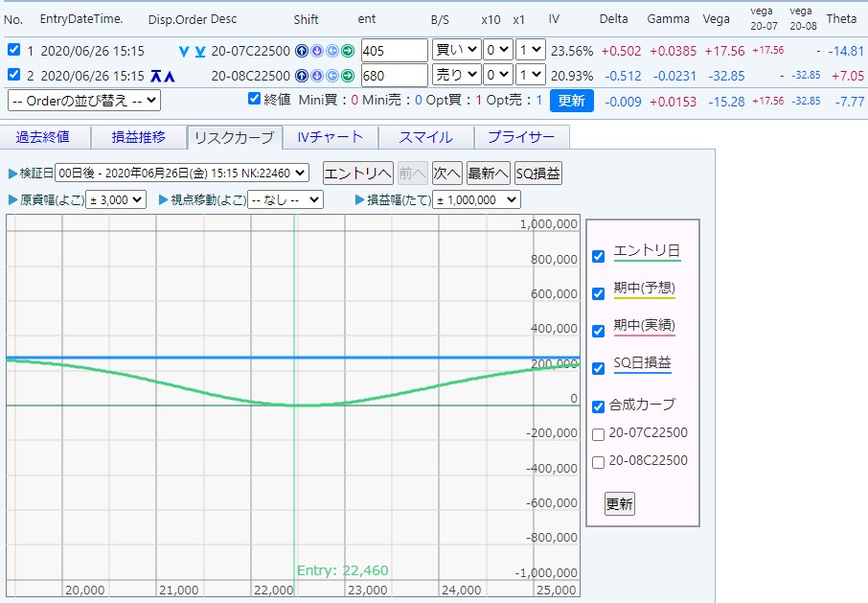Switch to 過去終値 tab
Viewport: 868px width, 603px height.
click(x=44, y=137)
